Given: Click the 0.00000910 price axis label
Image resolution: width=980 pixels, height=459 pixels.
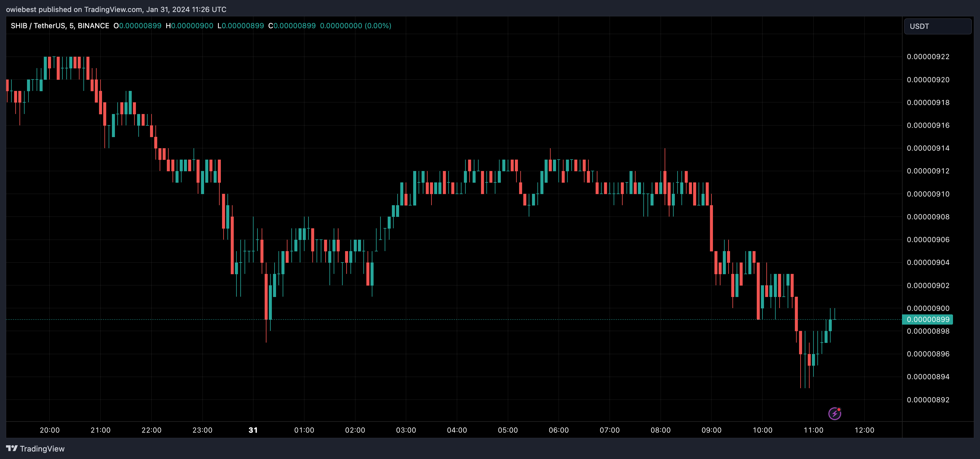Looking at the screenshot, I should coord(928,194).
